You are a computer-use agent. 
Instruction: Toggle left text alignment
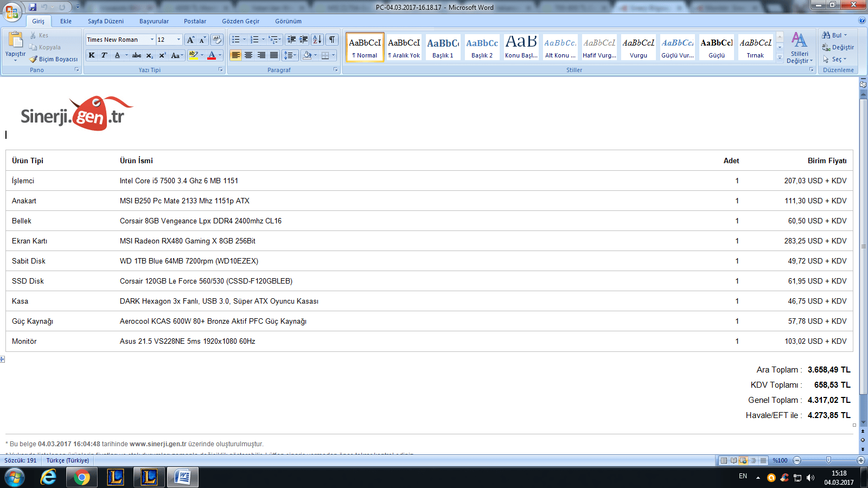coord(235,55)
